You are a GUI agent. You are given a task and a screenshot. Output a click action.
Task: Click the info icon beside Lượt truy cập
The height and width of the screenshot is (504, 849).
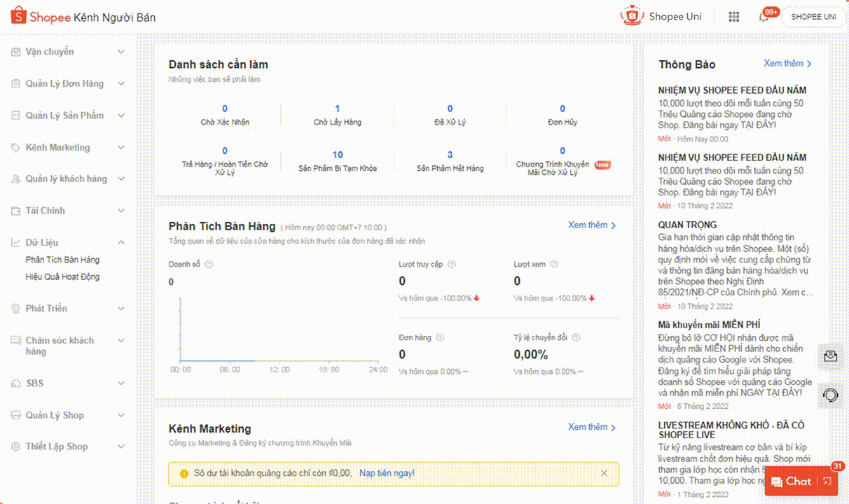(451, 265)
